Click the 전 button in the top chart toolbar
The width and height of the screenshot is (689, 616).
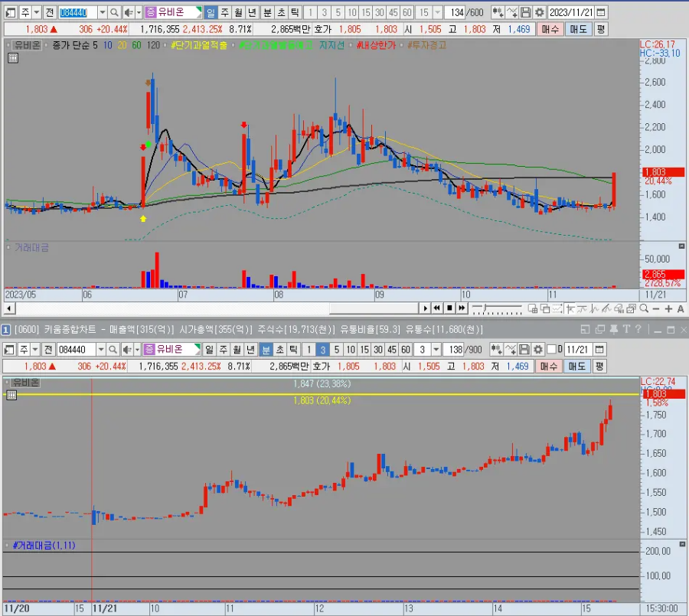pos(50,12)
